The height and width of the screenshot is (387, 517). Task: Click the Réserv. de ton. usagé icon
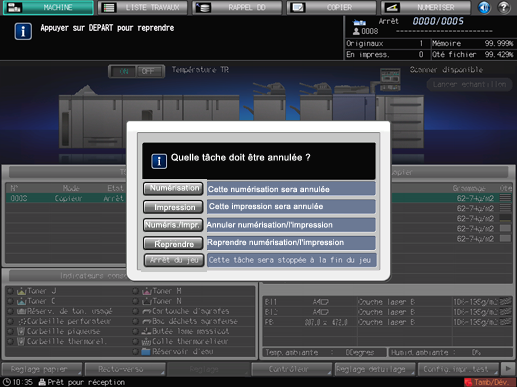21,311
